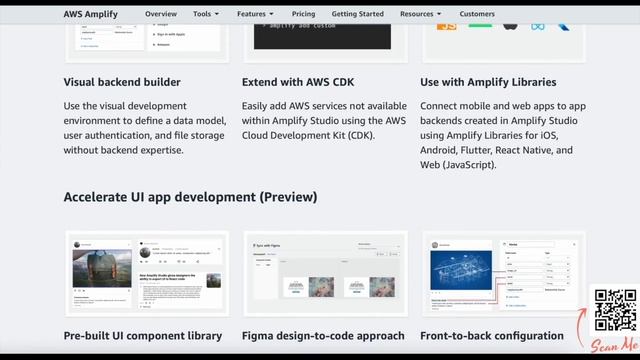Click the backpack photo in component preview
This screenshot has width=640, height=360.
tap(102, 269)
